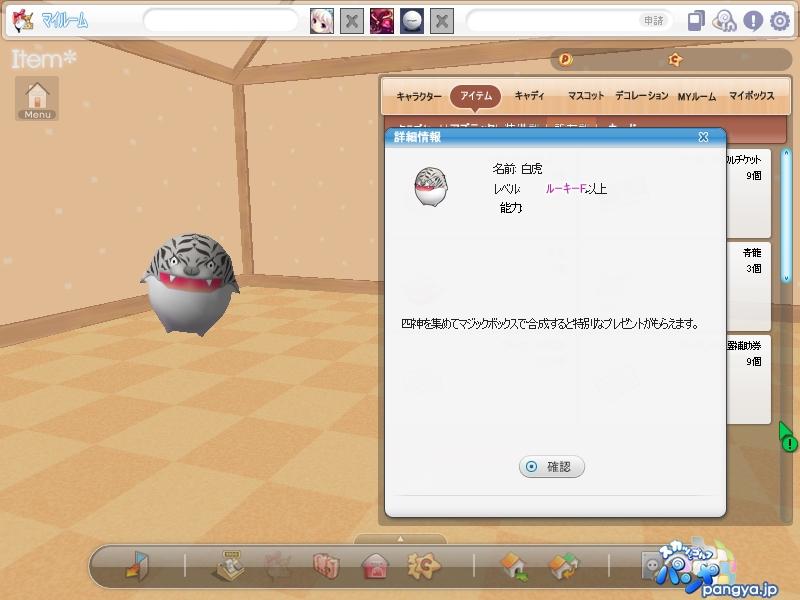Click the red house icon in bottom bar
Viewport: 800px width, 600px height.
(x=376, y=566)
